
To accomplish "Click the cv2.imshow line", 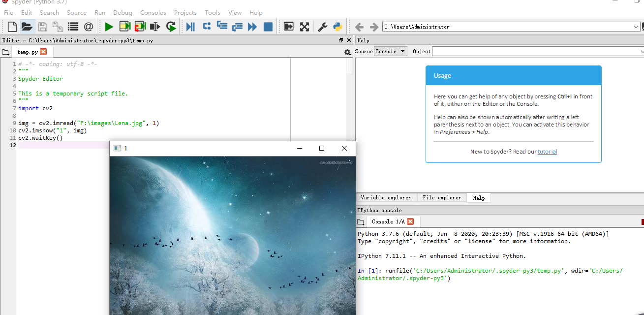I will click(53, 130).
